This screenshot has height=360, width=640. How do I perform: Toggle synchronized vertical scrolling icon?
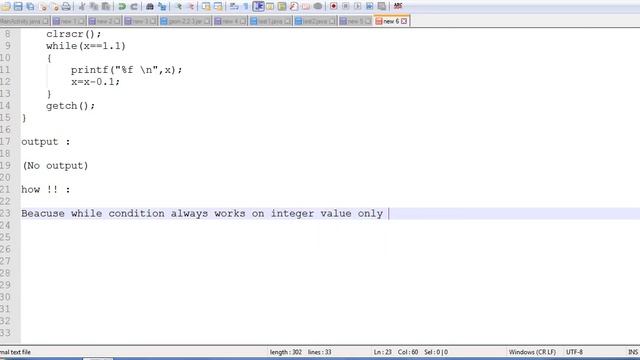(x=206, y=7)
